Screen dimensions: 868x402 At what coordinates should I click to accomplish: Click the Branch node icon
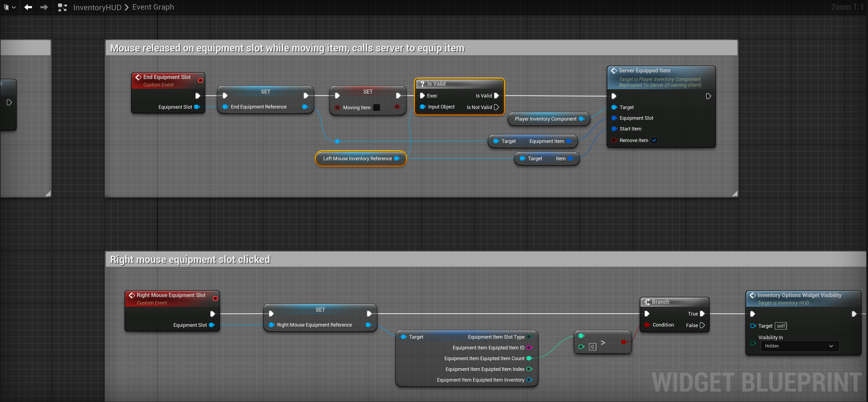click(647, 302)
